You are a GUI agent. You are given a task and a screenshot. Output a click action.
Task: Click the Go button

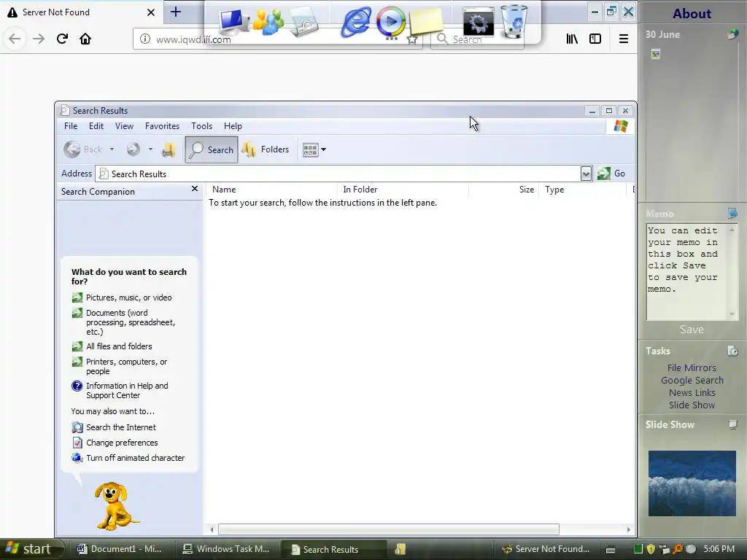(x=611, y=174)
